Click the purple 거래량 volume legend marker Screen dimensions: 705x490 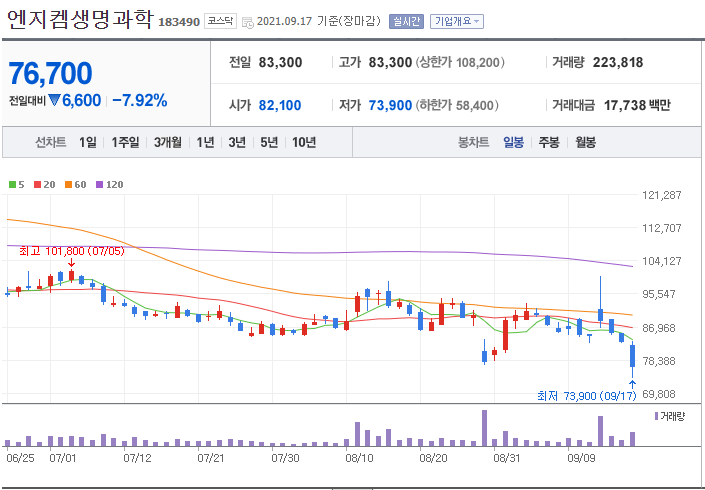[656, 416]
